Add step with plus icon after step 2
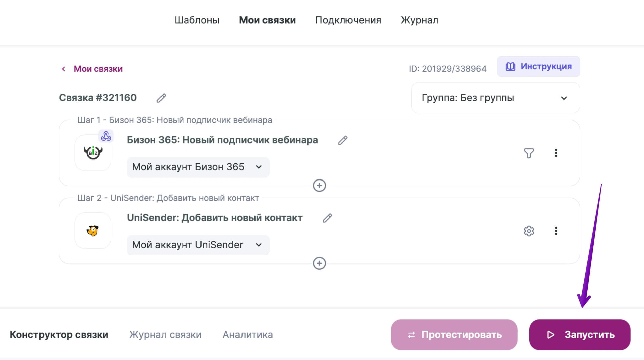 [319, 263]
